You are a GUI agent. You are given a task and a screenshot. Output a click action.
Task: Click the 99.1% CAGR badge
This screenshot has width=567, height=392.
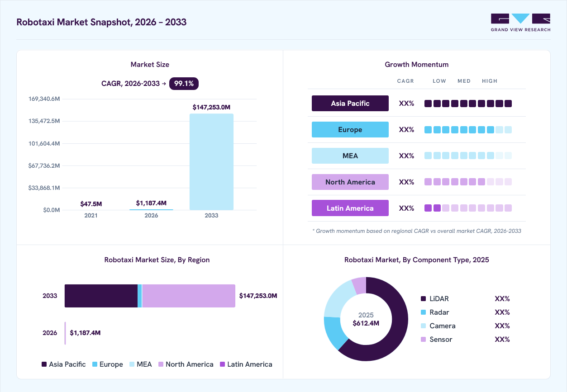pyautogui.click(x=184, y=83)
